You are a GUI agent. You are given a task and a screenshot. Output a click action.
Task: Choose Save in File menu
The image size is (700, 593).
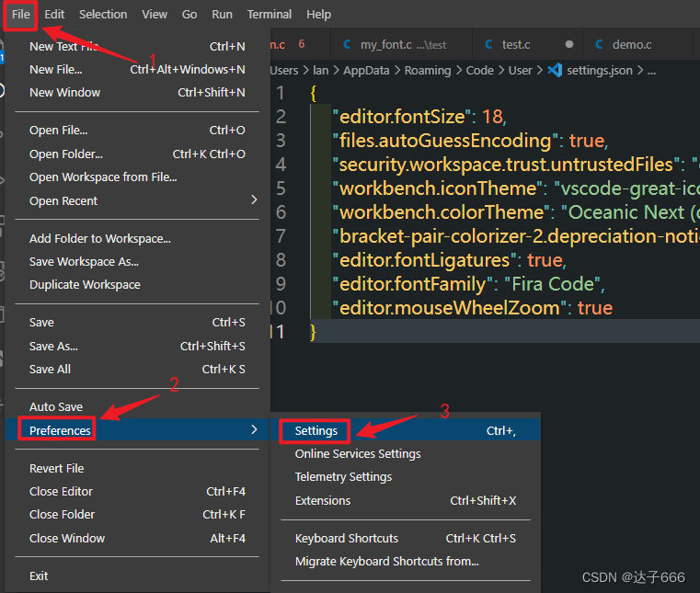pyautogui.click(x=137, y=322)
